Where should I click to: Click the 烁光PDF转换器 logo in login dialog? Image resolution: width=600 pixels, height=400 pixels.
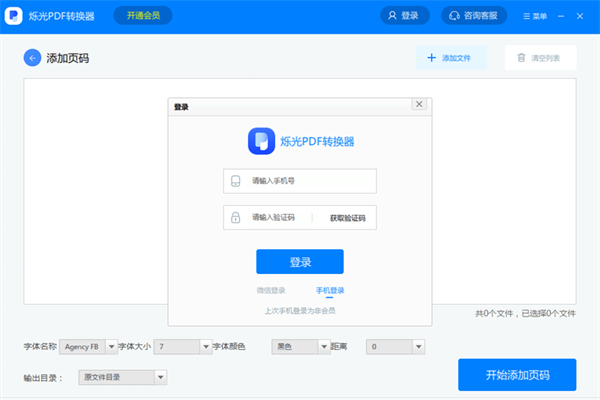(261, 141)
